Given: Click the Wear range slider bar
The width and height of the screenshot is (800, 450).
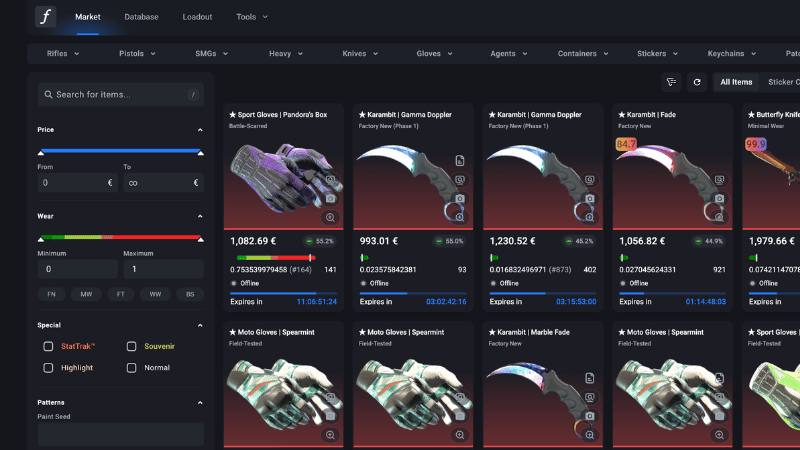Looking at the screenshot, I should tap(120, 238).
